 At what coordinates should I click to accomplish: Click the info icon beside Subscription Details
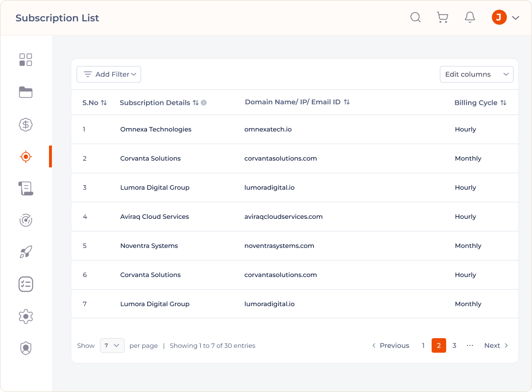coord(204,102)
